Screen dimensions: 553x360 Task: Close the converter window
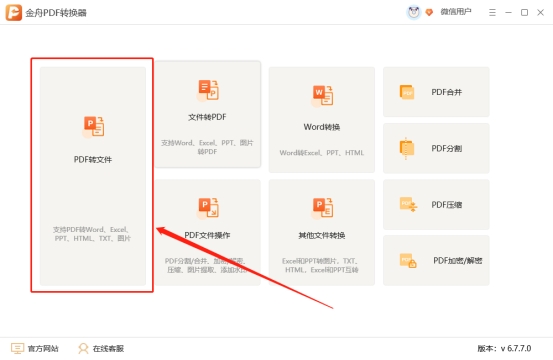tap(540, 13)
